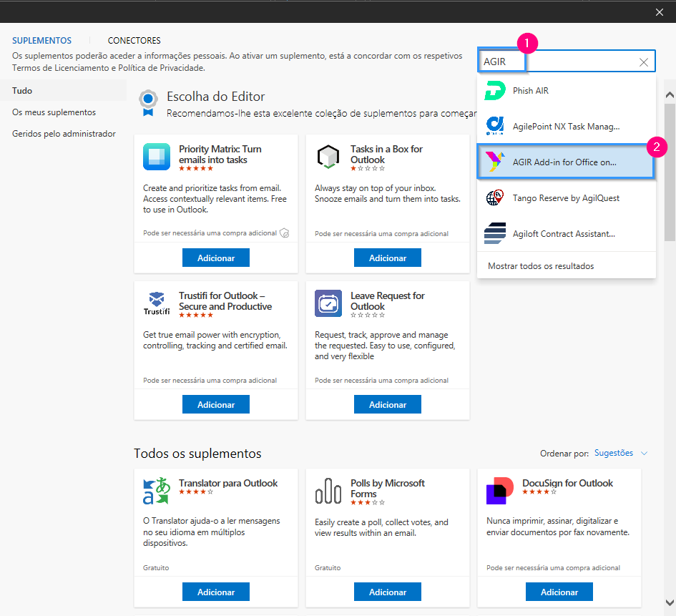The width and height of the screenshot is (676, 616).
Task: Open Trustifi for Outlook title link
Action: (225, 301)
